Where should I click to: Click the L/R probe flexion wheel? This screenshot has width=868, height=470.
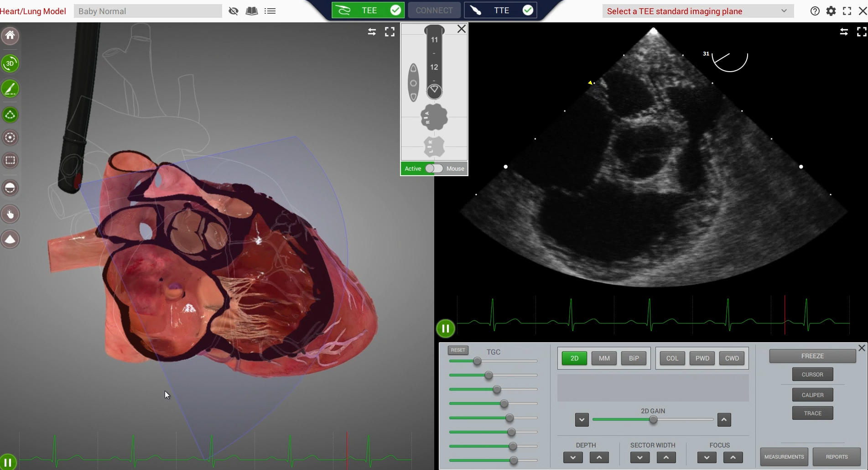(434, 146)
